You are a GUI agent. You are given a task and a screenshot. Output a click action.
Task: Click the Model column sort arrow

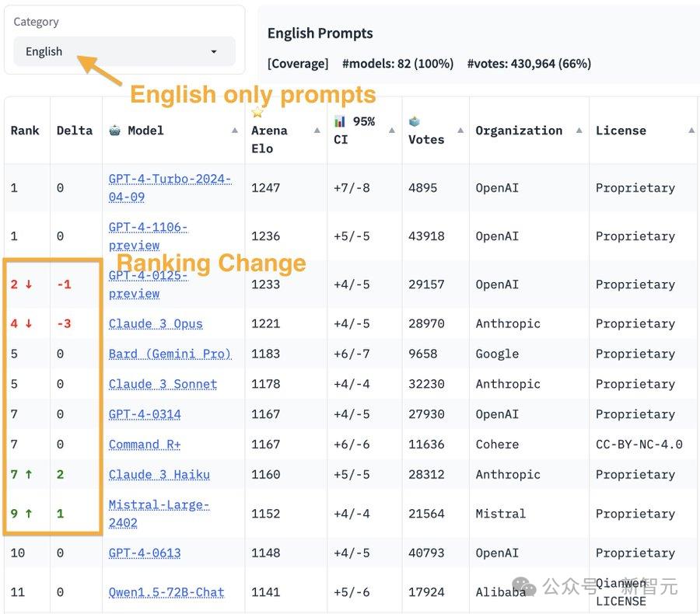[x=234, y=131]
